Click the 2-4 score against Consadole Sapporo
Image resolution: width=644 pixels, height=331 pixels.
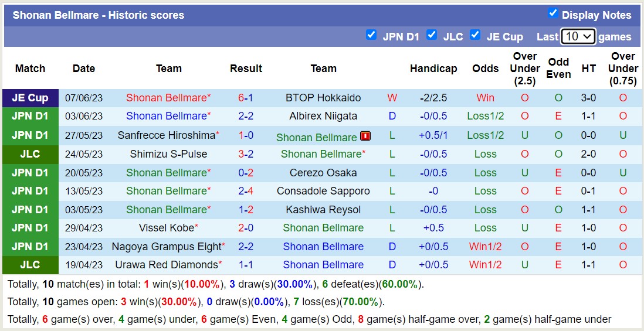tap(246, 191)
